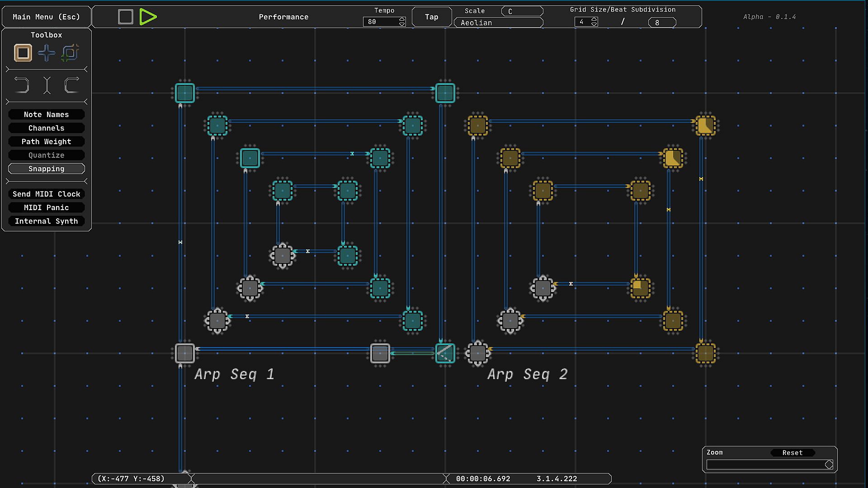
Task: Toggle Path Weight display
Action: tap(47, 142)
